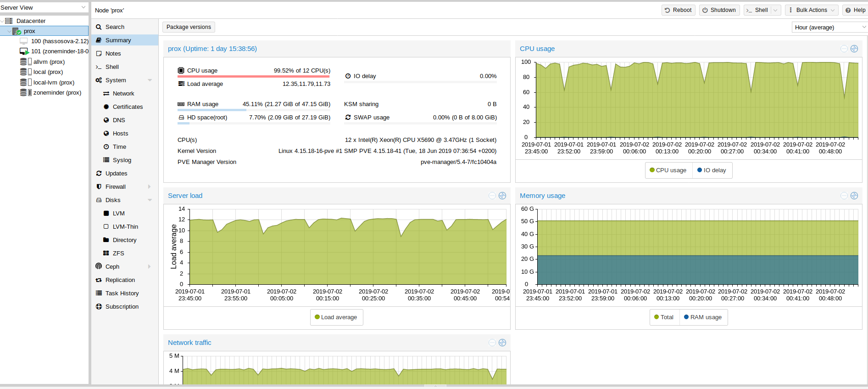Click the Certificates badge icon
The width and height of the screenshot is (868, 389).
106,107
